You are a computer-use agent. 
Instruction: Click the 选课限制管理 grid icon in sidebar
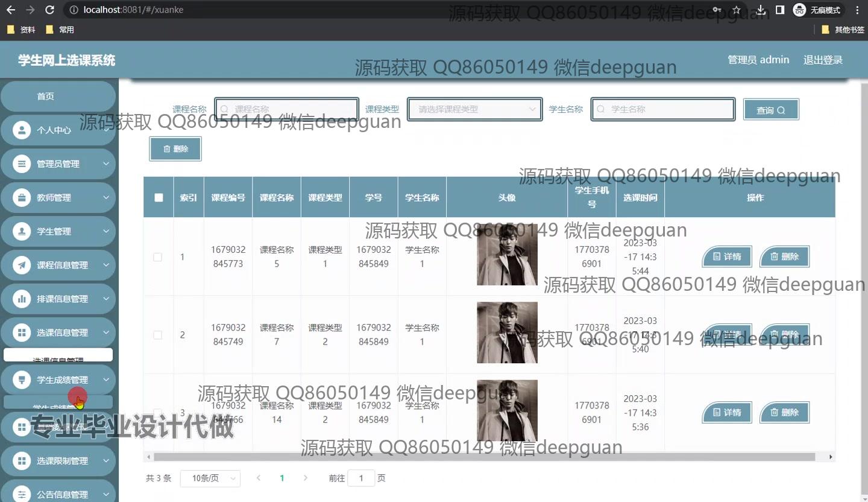[x=22, y=461]
